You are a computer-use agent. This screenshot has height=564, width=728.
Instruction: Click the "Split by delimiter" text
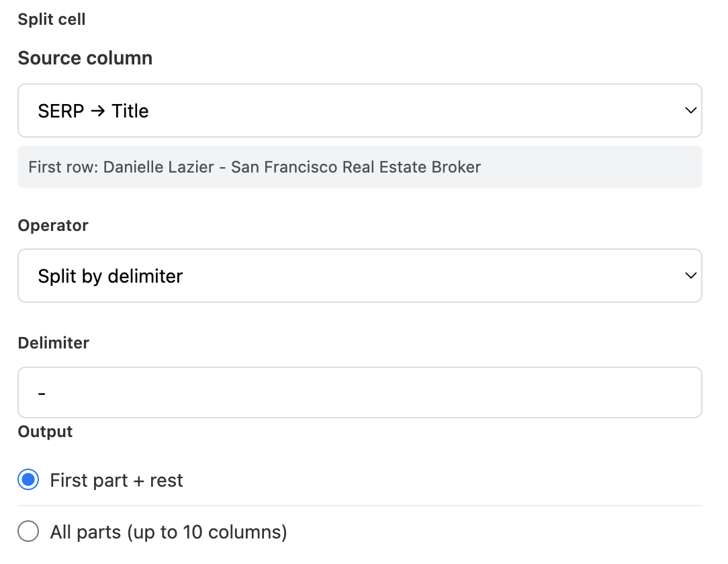[x=110, y=277]
